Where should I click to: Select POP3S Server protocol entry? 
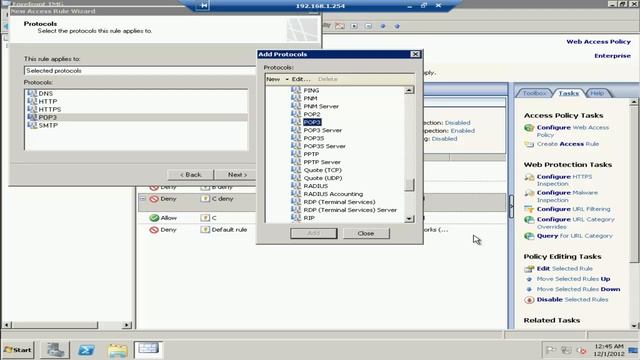pos(324,146)
